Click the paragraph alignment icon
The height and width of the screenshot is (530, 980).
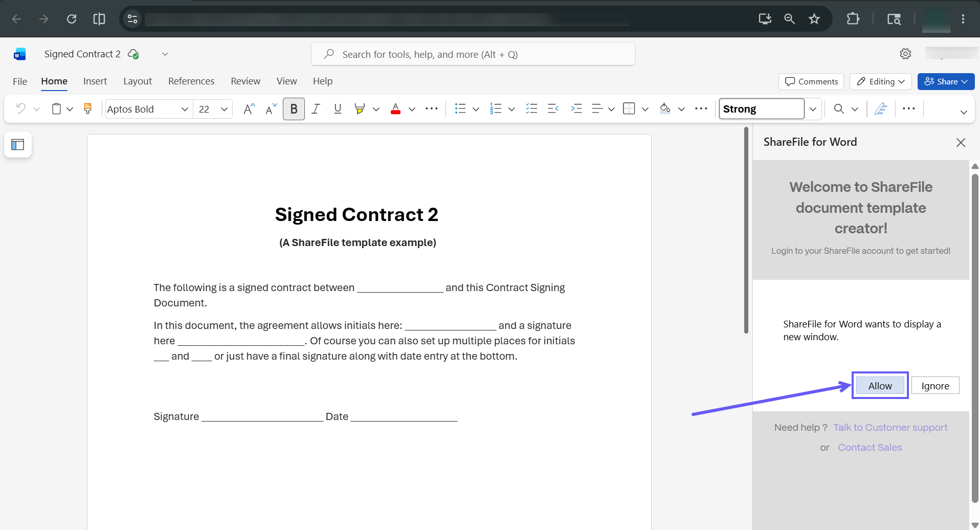(x=597, y=108)
